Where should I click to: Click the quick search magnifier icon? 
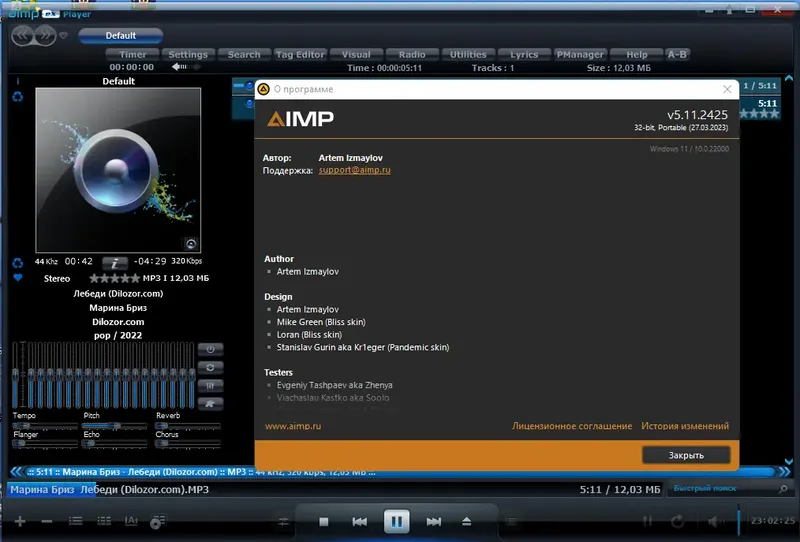click(783, 489)
